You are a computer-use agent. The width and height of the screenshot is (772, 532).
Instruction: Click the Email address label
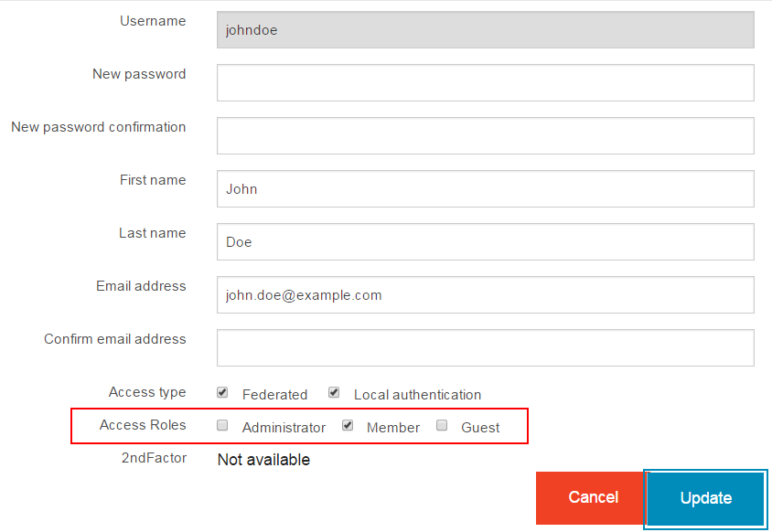click(141, 286)
